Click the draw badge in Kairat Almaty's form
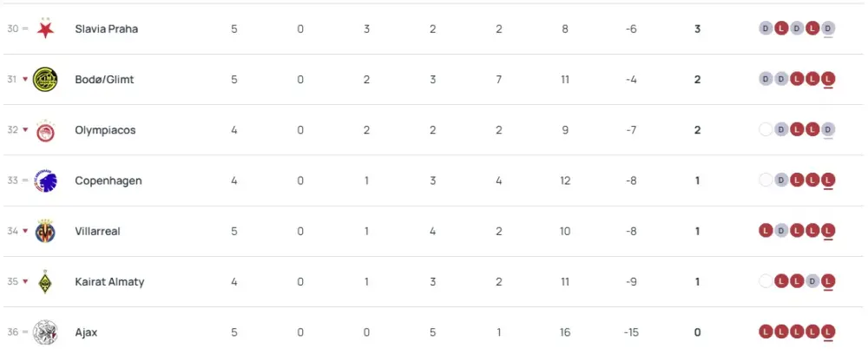Viewport: 868px width, 361px height. [812, 281]
